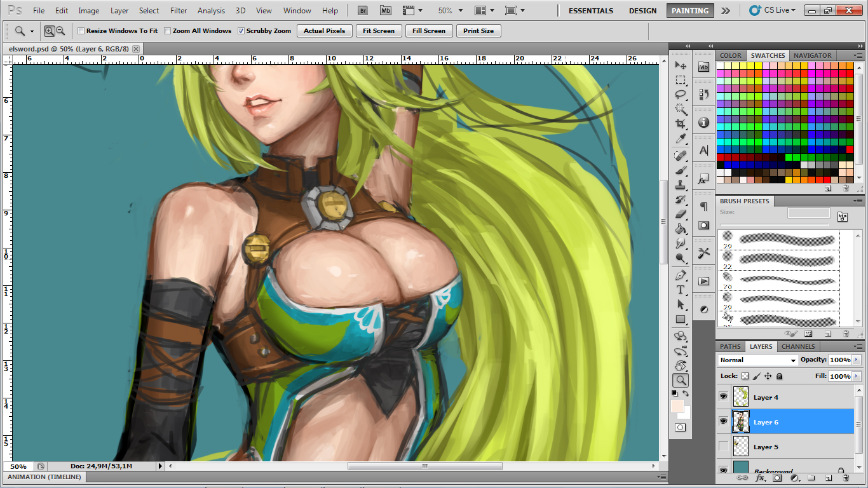Image resolution: width=868 pixels, height=488 pixels.
Task: Select the Eraser tool
Action: coord(681,214)
